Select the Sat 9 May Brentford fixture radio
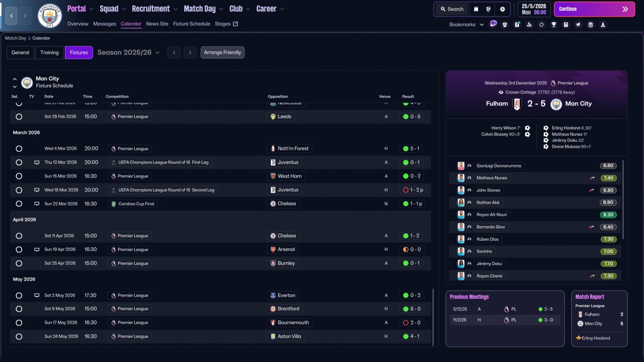The image size is (644, 362). pyautogui.click(x=19, y=309)
